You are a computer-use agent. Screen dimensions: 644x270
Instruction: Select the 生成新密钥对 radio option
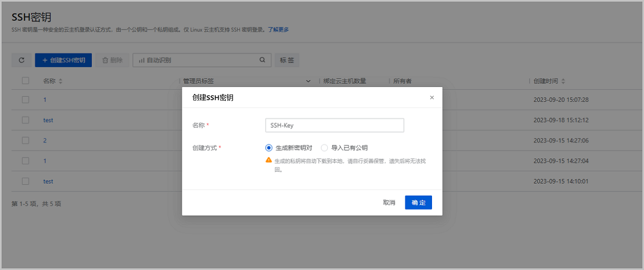click(269, 148)
